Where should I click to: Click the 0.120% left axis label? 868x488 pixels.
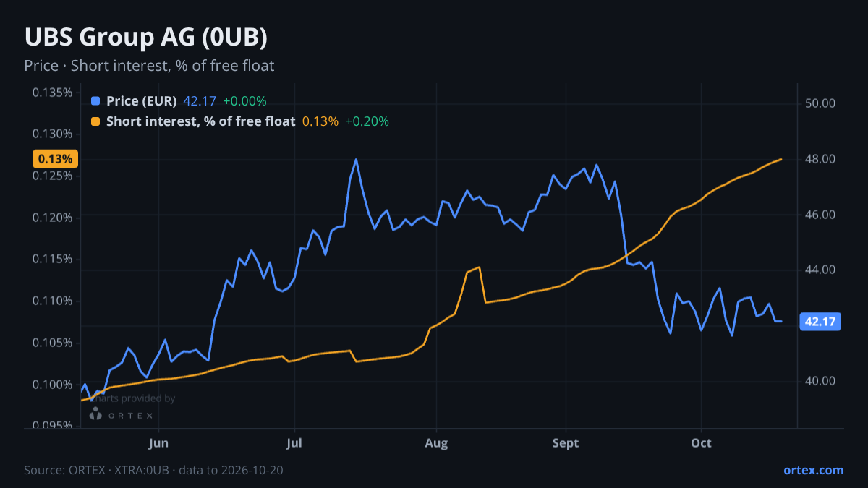pyautogui.click(x=52, y=218)
